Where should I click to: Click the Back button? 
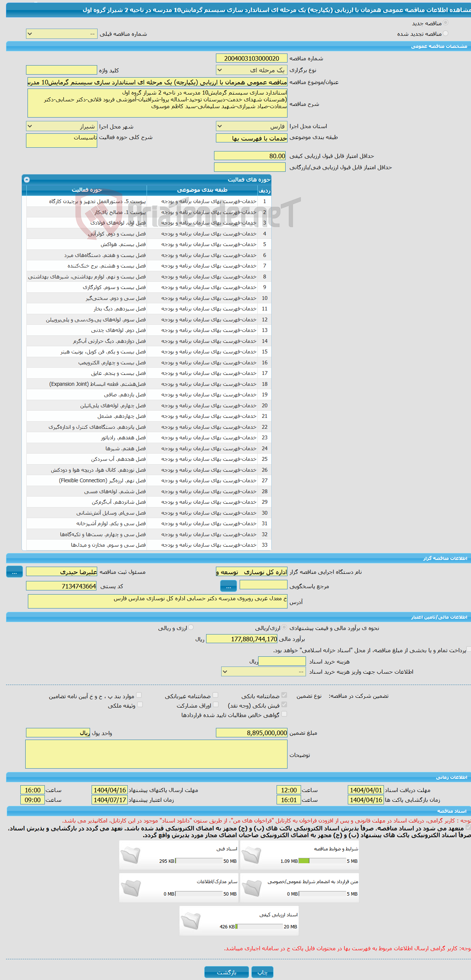click(x=226, y=972)
